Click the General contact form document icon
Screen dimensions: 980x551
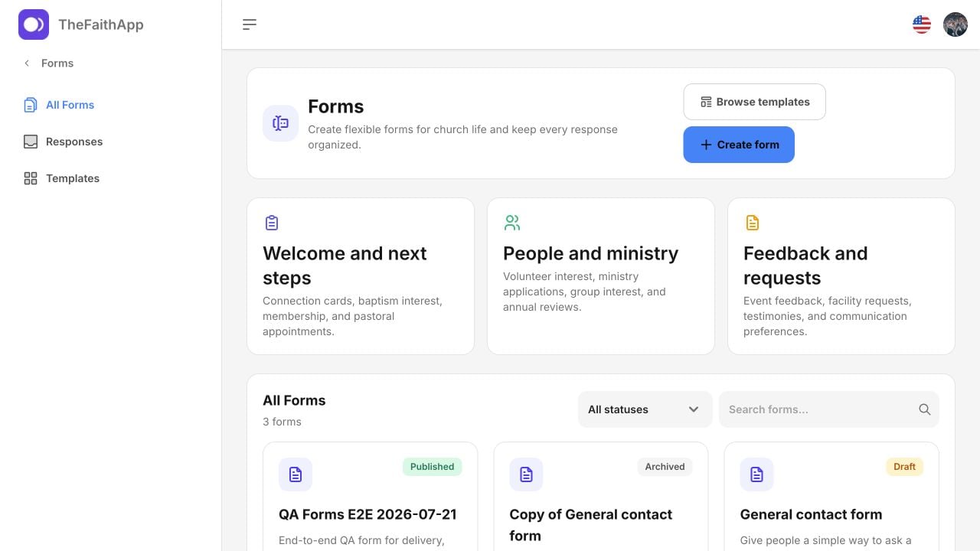756,474
